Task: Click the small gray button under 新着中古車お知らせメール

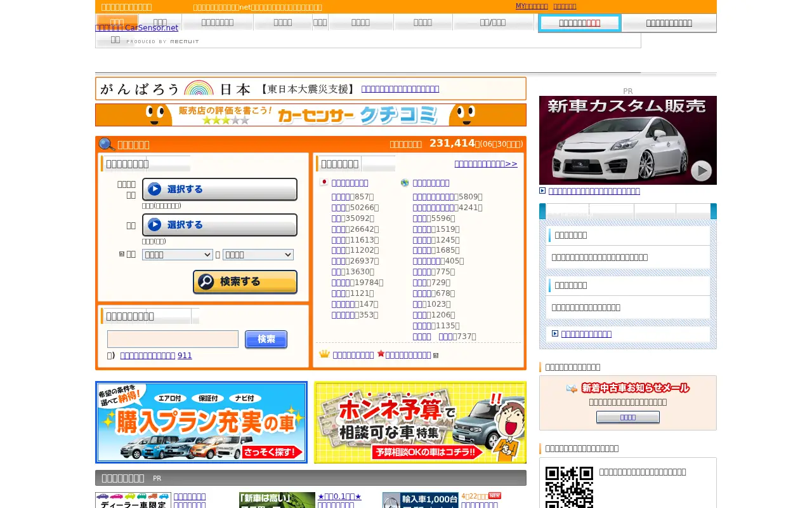Action: (627, 417)
